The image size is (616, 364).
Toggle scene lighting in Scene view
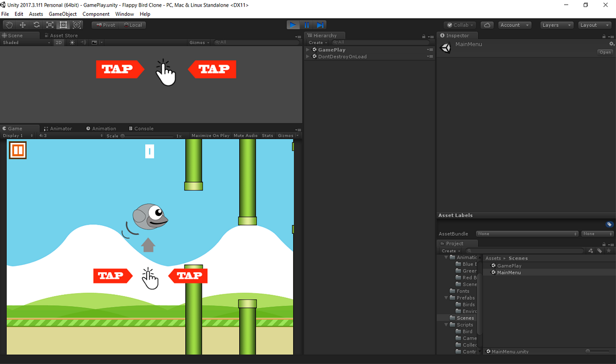click(x=72, y=42)
